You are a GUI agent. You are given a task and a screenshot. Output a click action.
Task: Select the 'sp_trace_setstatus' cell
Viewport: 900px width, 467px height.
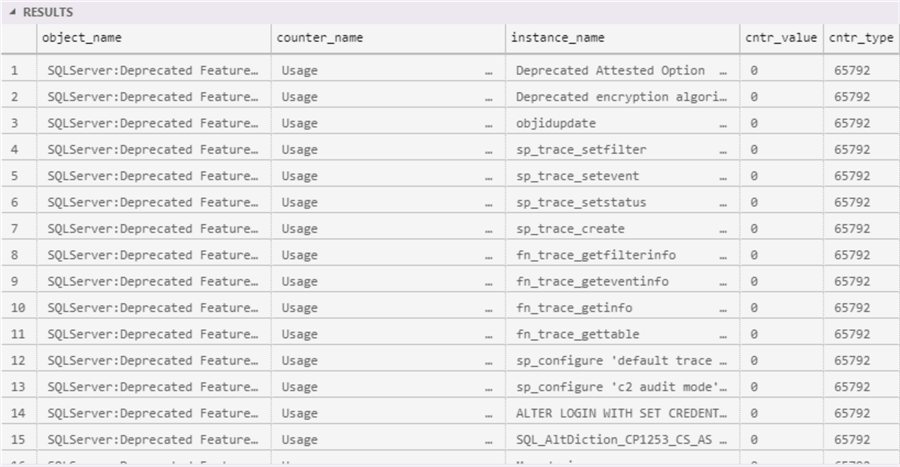(x=622, y=202)
